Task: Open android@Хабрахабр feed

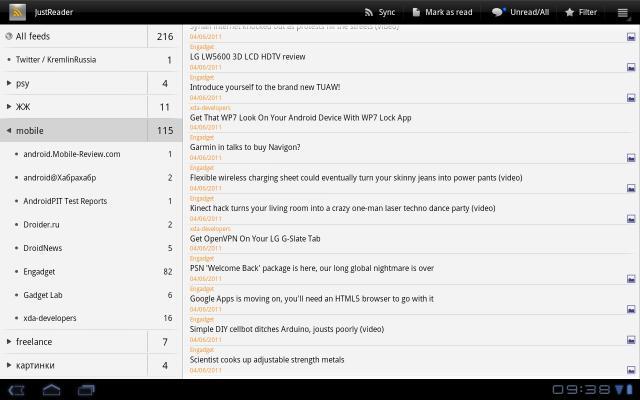Action: coord(91,178)
